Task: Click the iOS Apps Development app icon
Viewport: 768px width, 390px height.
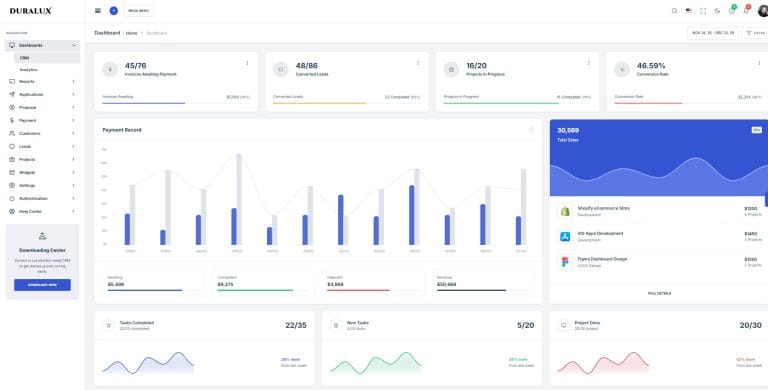Action: [x=565, y=237]
